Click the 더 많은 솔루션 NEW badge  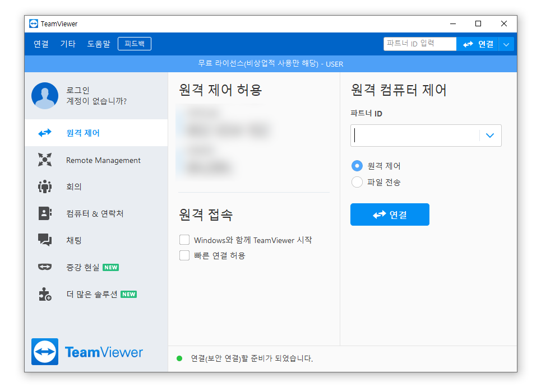click(x=129, y=294)
